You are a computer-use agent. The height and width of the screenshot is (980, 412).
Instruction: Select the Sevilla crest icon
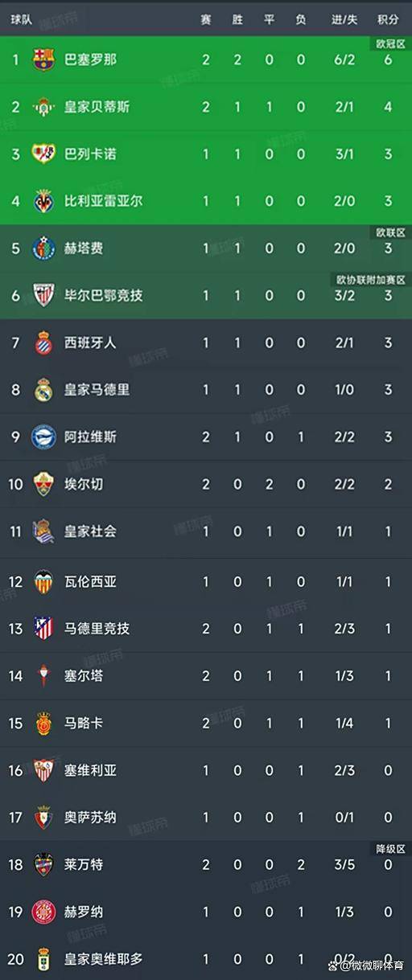coord(43,770)
